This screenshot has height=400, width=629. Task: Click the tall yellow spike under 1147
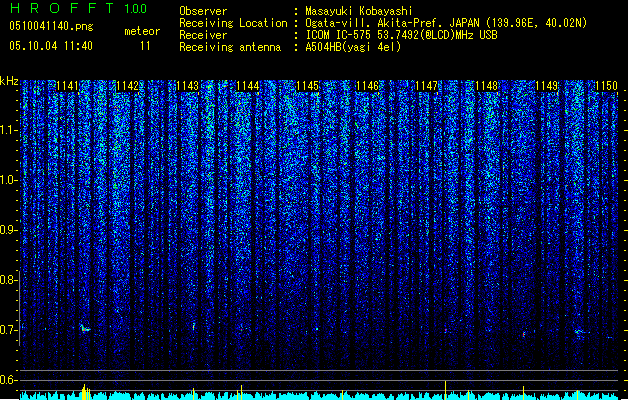pos(446,390)
